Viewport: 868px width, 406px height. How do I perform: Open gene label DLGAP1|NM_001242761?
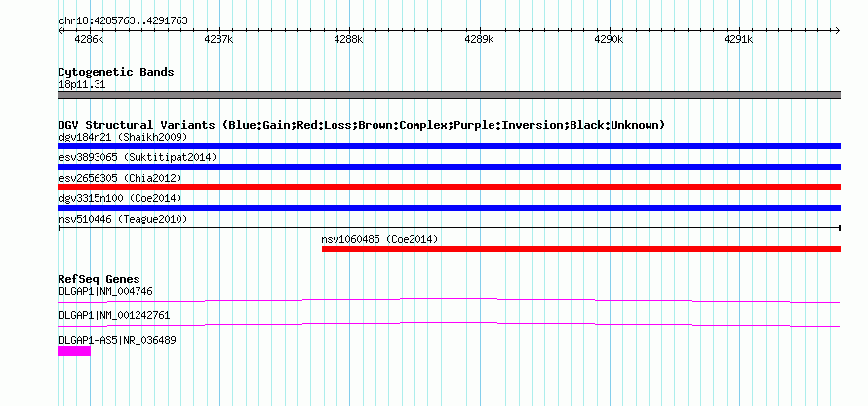pyautogui.click(x=114, y=315)
